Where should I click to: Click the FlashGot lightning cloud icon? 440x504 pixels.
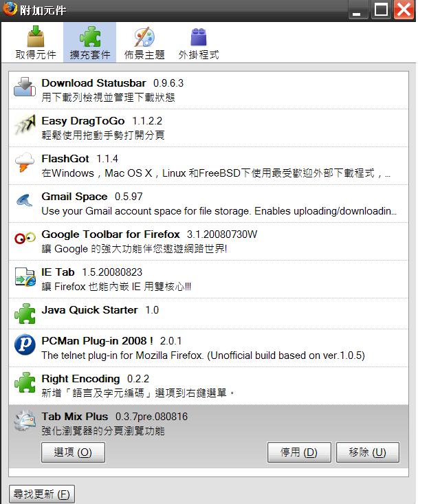(x=25, y=162)
